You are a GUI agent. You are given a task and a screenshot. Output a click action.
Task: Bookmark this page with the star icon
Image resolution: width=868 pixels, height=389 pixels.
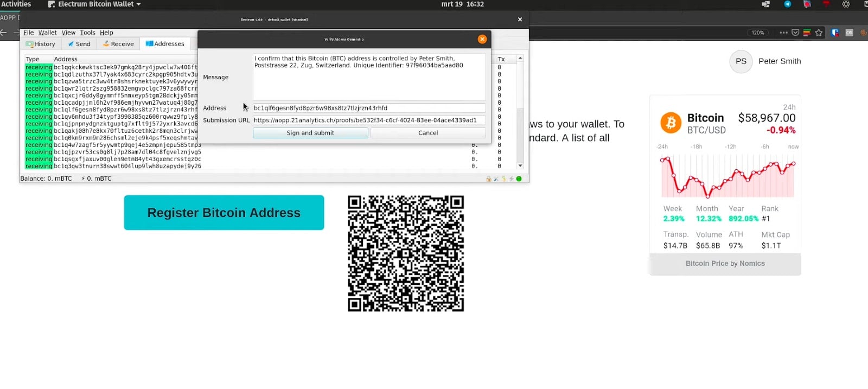coord(819,33)
